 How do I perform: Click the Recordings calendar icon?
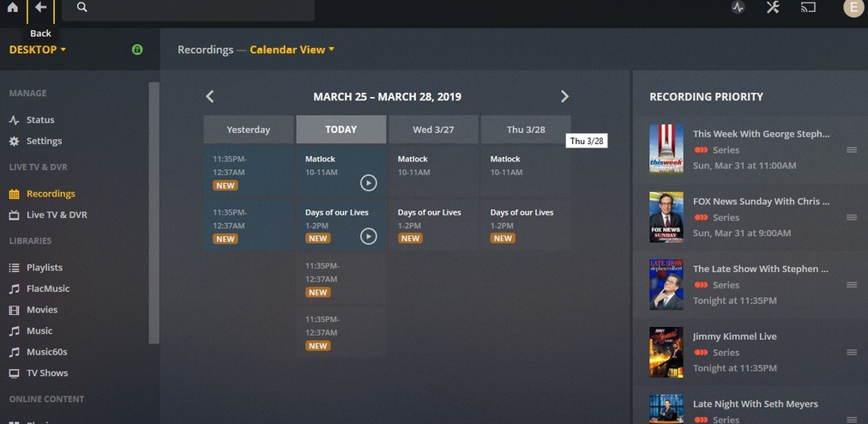pyautogui.click(x=14, y=194)
